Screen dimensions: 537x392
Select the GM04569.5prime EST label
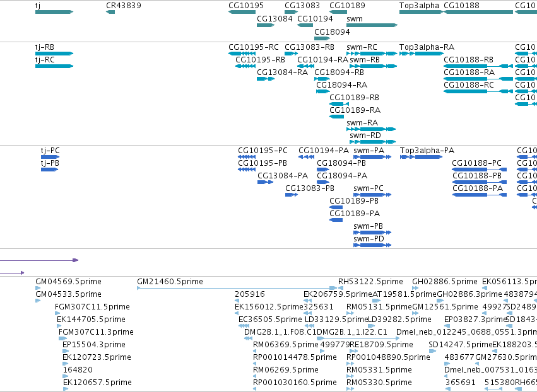[69, 282]
